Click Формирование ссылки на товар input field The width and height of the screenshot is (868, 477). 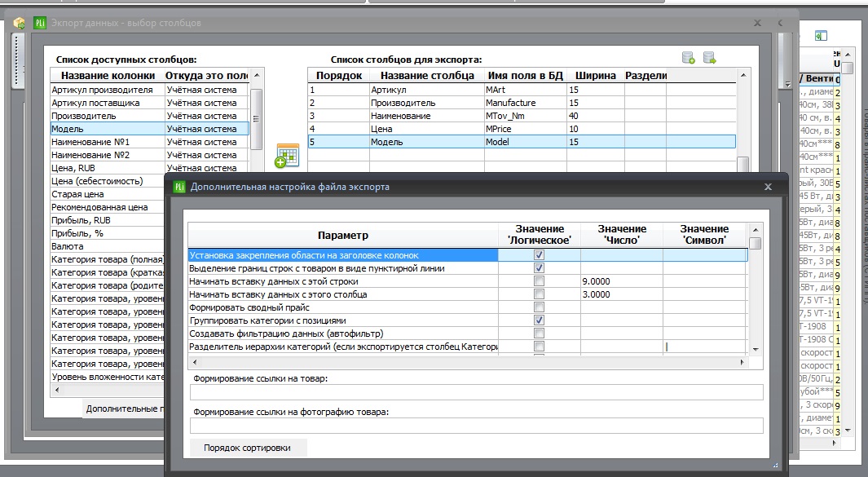point(476,392)
